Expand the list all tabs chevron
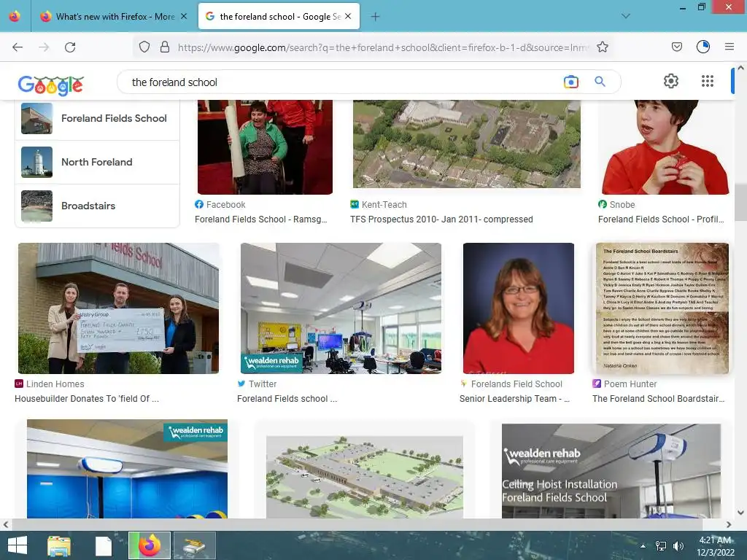This screenshot has height=560, width=747. (x=626, y=16)
